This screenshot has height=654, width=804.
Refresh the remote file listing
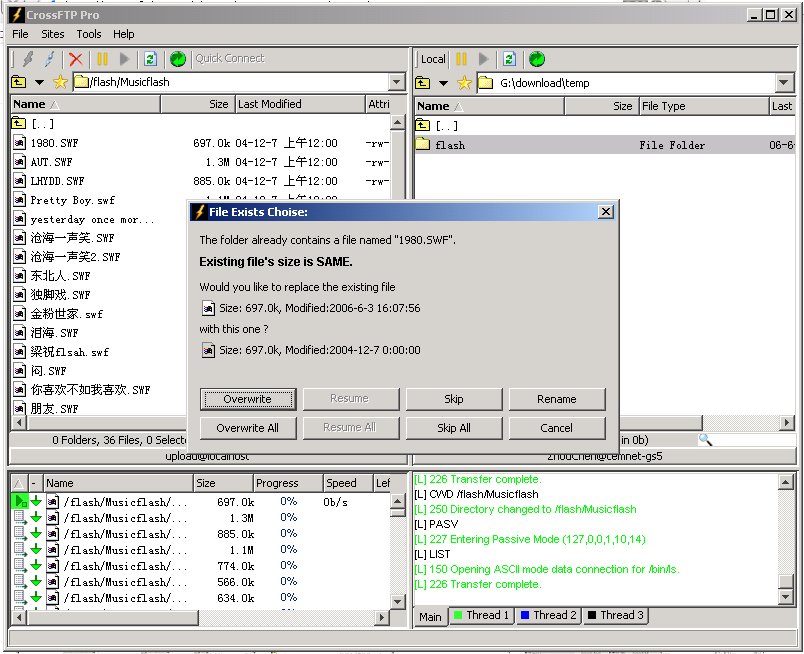point(150,59)
